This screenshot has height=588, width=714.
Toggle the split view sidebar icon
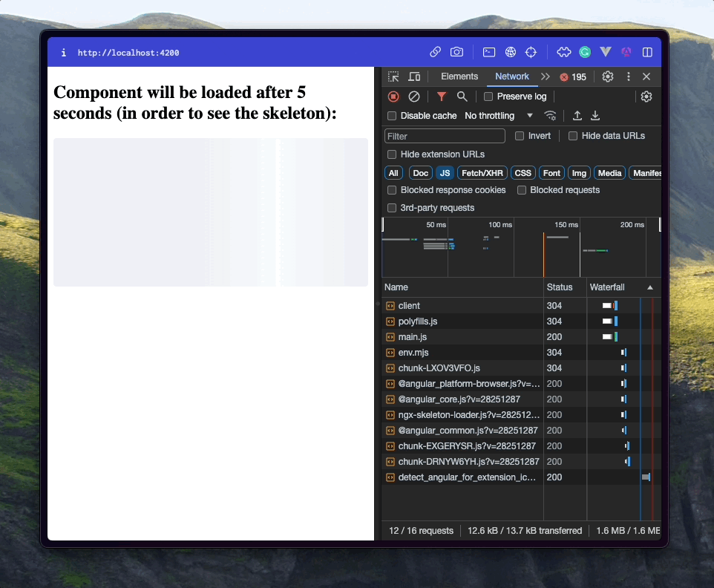tap(647, 53)
